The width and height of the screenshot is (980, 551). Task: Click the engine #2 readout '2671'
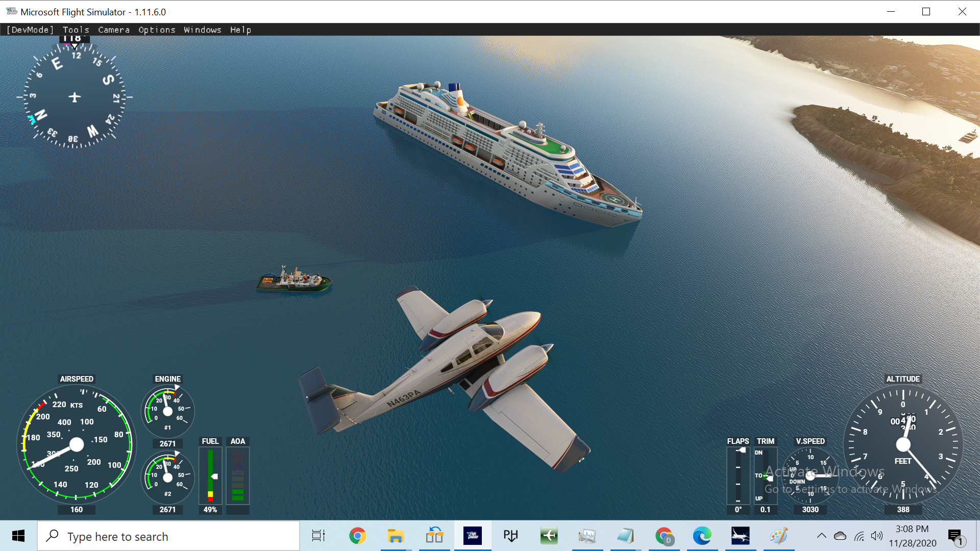click(x=167, y=510)
